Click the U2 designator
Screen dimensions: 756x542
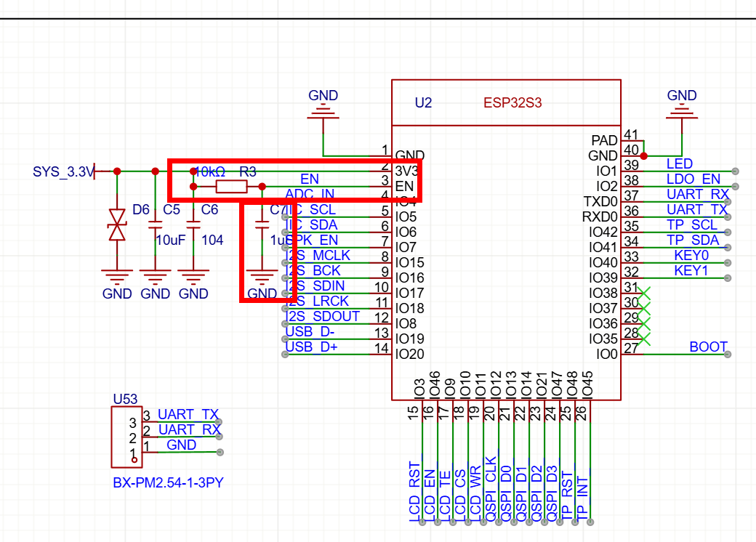423,102
